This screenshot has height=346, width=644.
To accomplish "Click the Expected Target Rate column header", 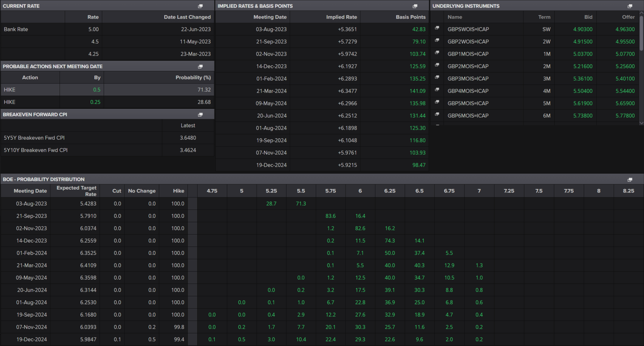I will (76, 191).
